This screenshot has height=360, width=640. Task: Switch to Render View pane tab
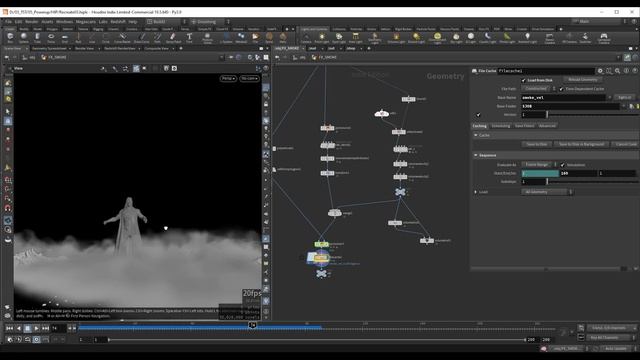pyautogui.click(x=84, y=49)
